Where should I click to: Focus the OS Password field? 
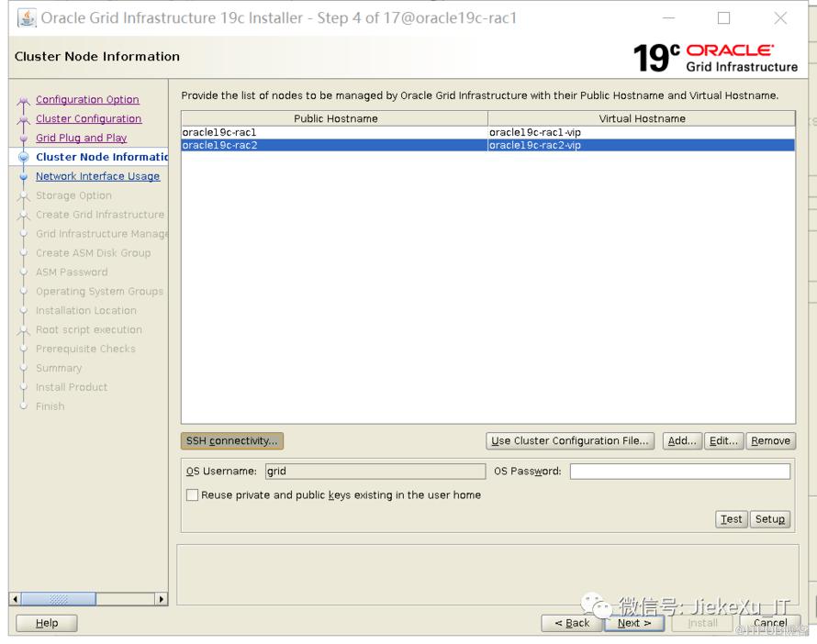click(x=680, y=472)
